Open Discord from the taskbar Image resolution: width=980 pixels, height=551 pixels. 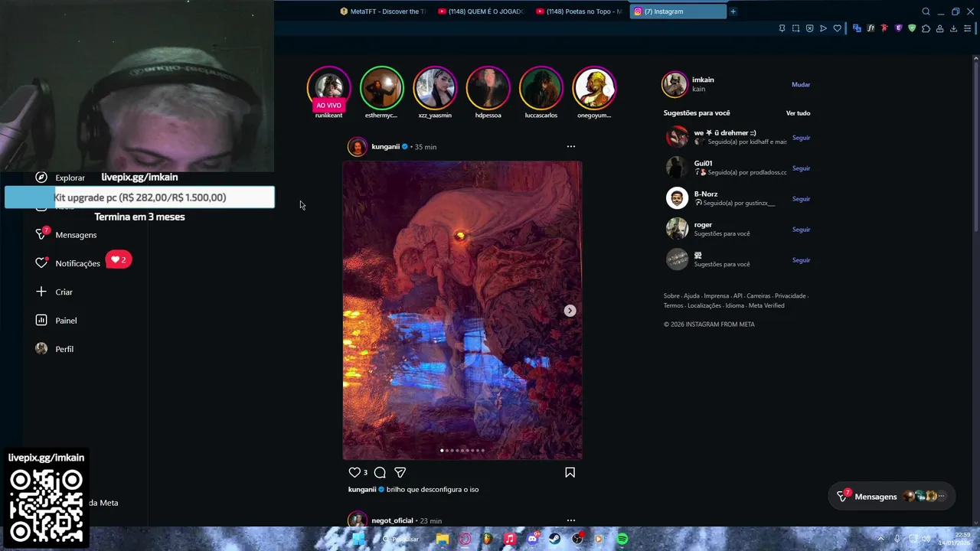click(x=532, y=539)
